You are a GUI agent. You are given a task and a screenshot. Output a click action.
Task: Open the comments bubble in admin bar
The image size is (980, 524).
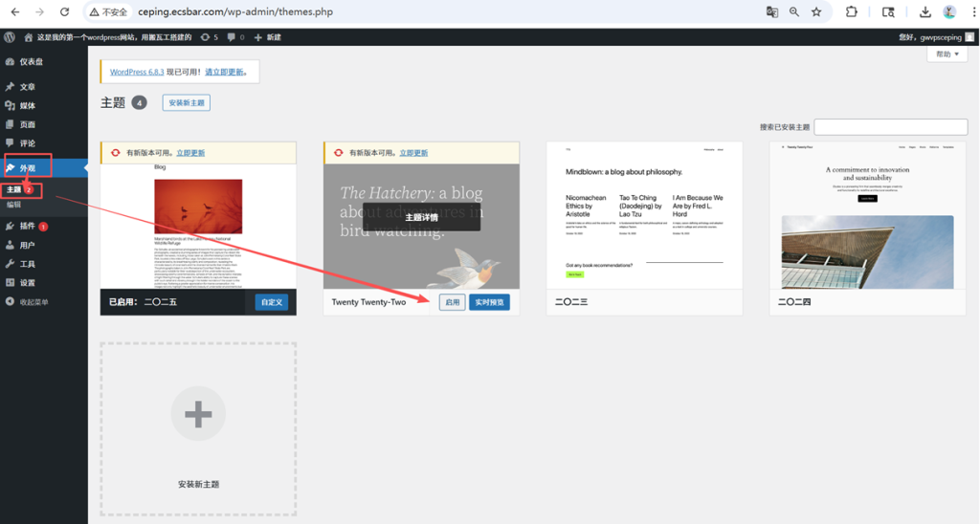click(x=234, y=37)
